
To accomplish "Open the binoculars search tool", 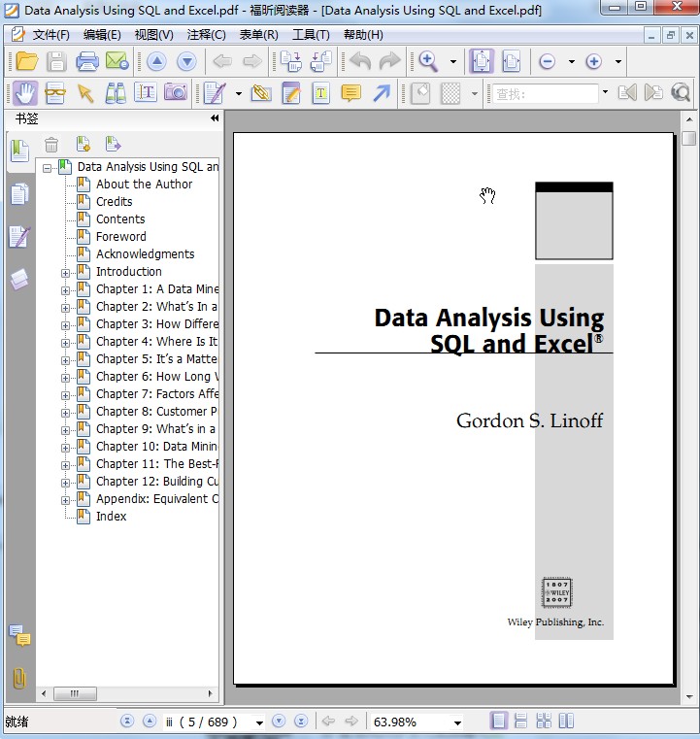I will tap(116, 93).
